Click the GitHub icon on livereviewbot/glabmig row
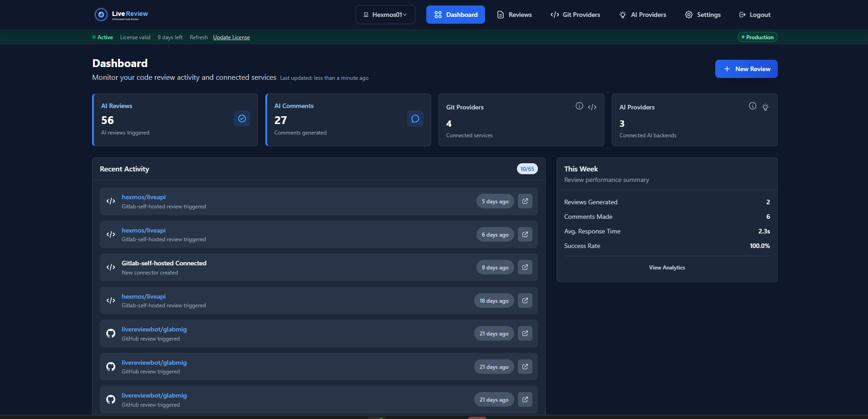 (x=110, y=333)
